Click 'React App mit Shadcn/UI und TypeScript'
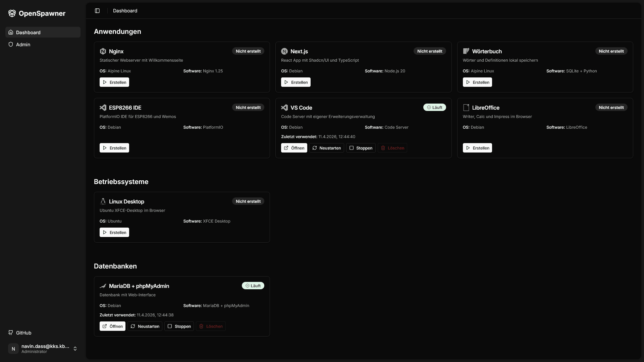This screenshot has width=644, height=362. [x=320, y=60]
